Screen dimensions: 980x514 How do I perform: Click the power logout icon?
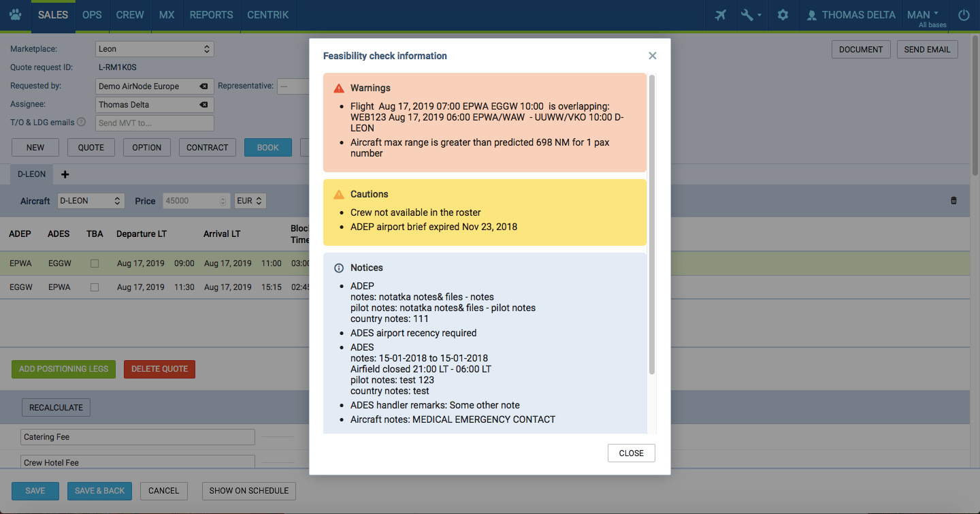(x=963, y=14)
